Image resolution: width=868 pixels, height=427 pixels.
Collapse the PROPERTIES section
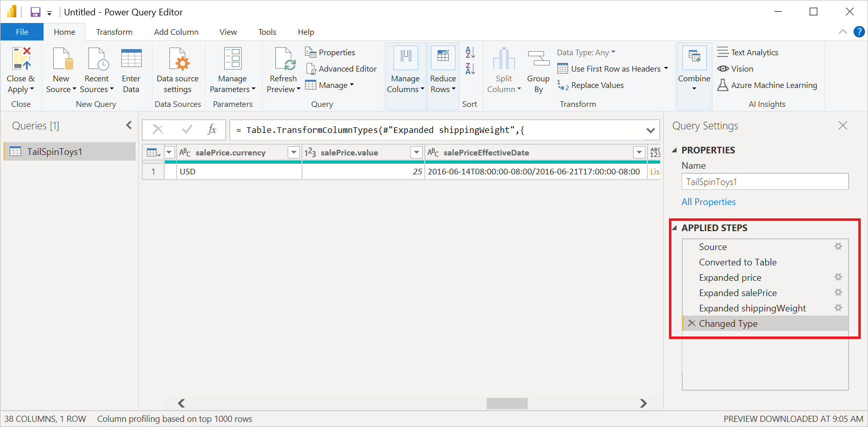click(675, 150)
